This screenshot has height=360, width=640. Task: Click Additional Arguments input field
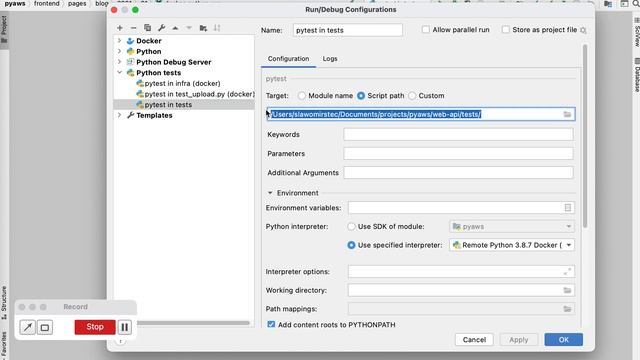tap(458, 173)
